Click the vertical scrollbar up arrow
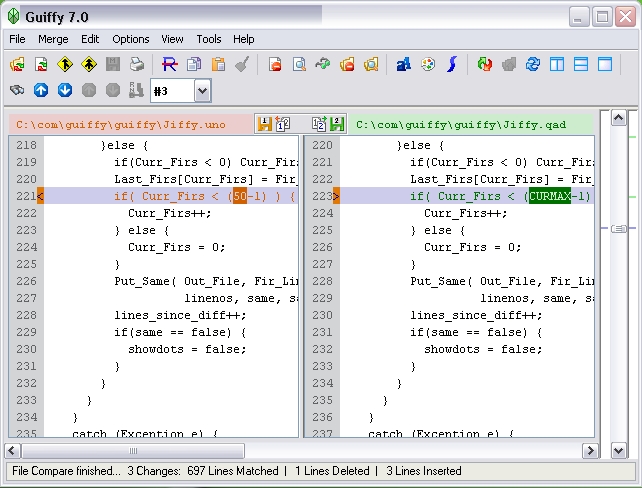This screenshot has width=642, height=488. click(x=619, y=118)
